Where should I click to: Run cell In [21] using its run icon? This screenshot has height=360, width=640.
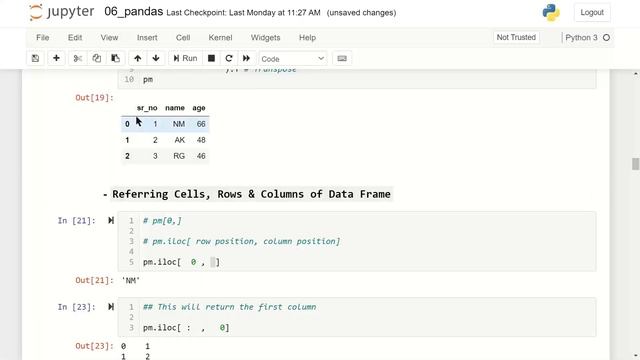coord(111,220)
